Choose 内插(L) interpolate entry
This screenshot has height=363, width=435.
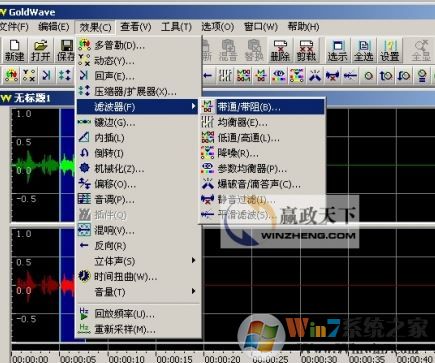tap(138, 138)
